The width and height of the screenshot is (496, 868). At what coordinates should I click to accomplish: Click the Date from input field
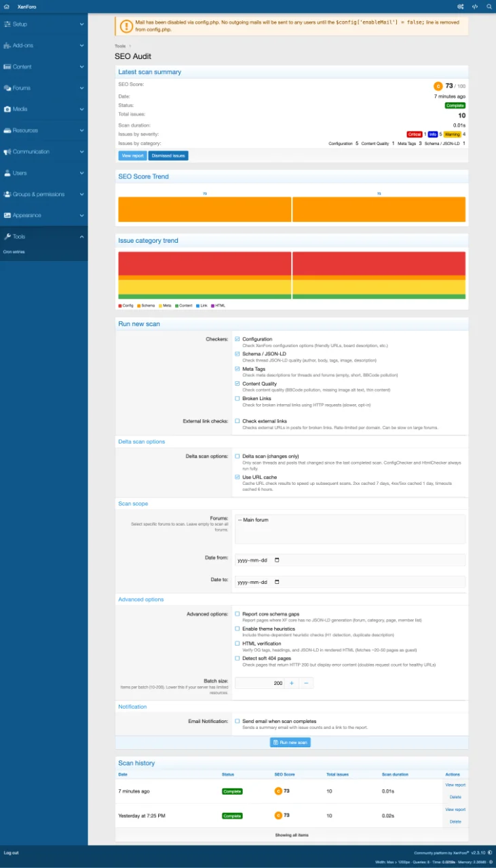[349, 561]
